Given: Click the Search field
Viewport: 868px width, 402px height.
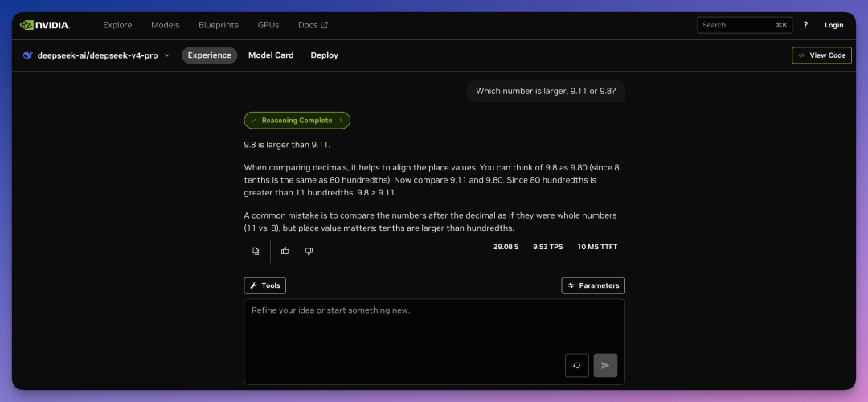Looking at the screenshot, I should 735,25.
